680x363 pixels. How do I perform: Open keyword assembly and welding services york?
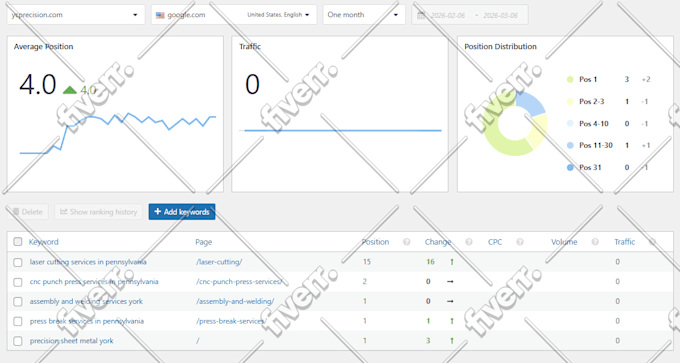point(86,301)
